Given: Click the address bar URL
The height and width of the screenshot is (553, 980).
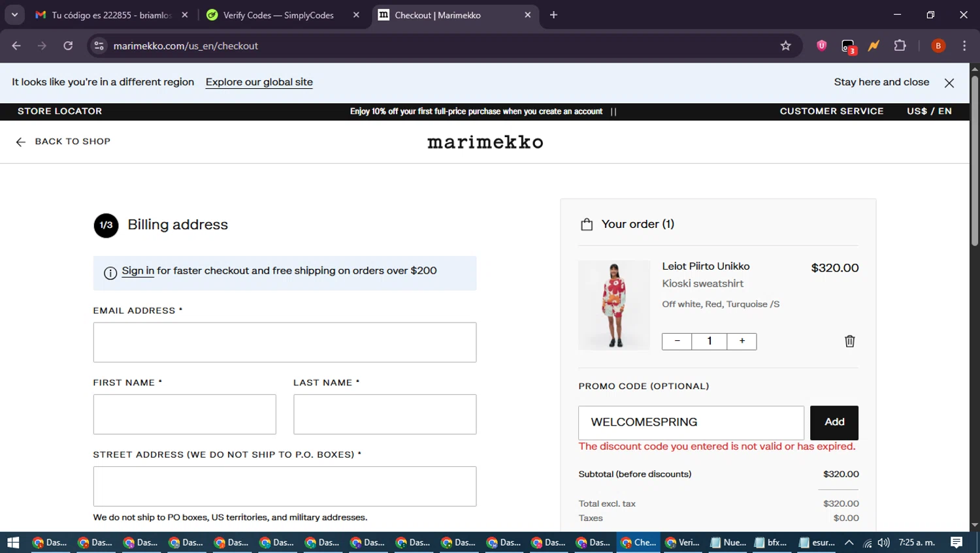Looking at the screenshot, I should tap(186, 46).
